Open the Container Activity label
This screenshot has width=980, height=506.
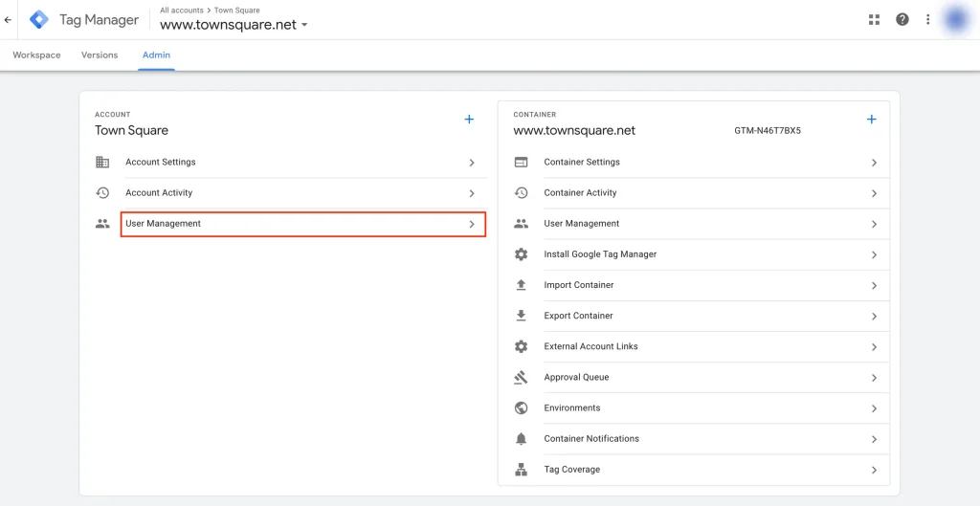[580, 192]
